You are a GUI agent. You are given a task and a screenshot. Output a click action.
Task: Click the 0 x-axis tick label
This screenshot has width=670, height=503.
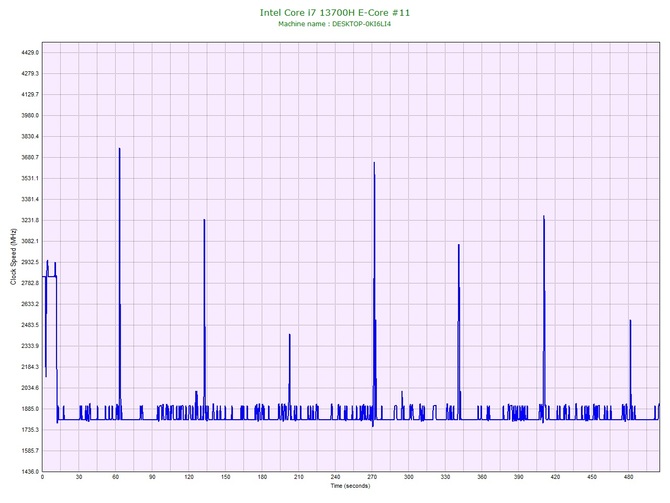coord(43,478)
